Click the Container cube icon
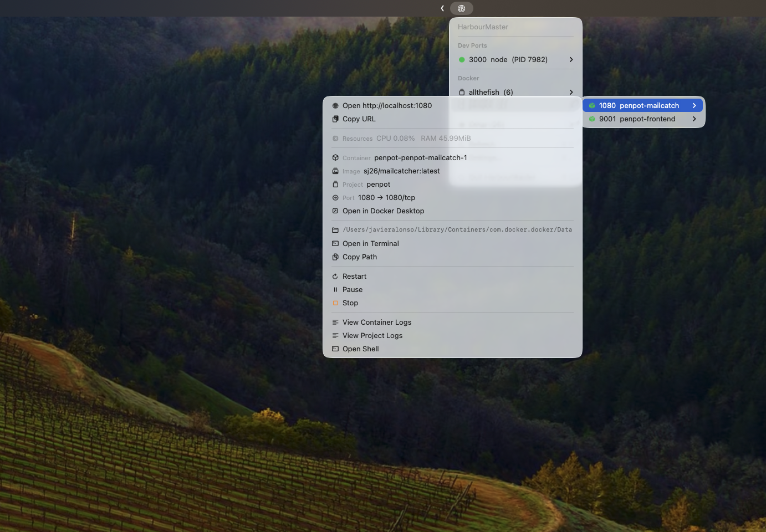Screen dimensions: 766x532 (335, 157)
